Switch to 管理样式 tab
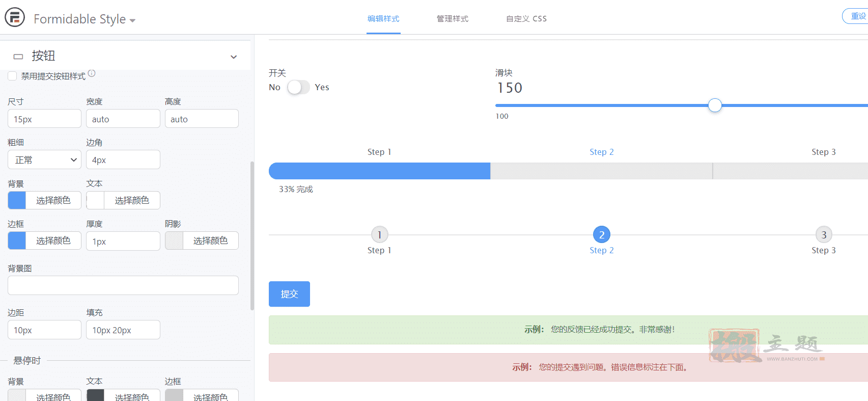This screenshot has height=401, width=868. click(453, 19)
